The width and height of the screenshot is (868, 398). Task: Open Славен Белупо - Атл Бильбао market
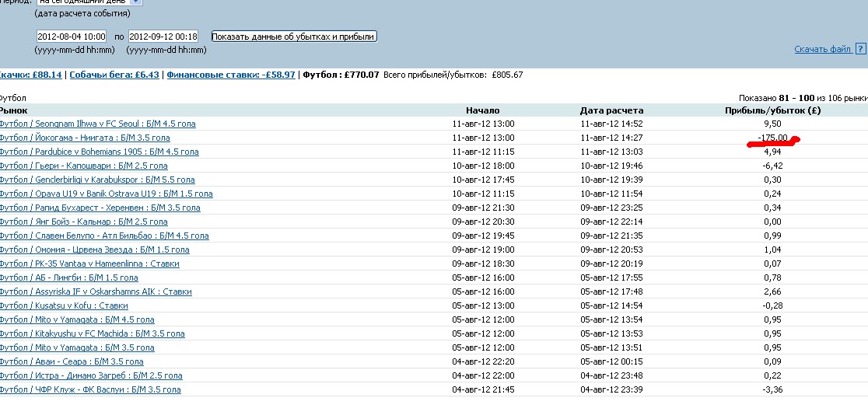pyautogui.click(x=104, y=236)
